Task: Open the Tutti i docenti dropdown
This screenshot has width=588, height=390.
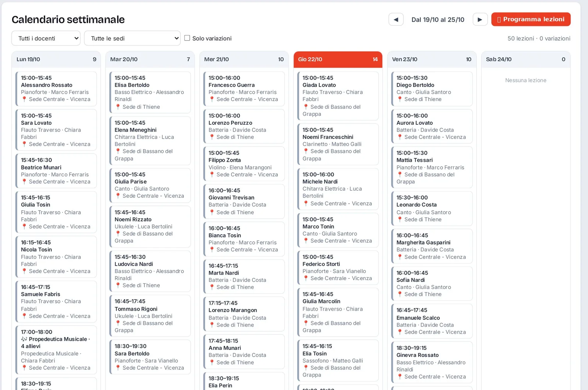Action: point(46,38)
